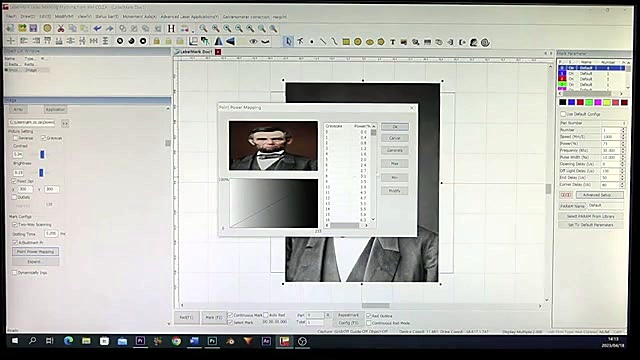640x360 pixels.
Task: Click the Dotting Time input field
Action: coord(51,233)
